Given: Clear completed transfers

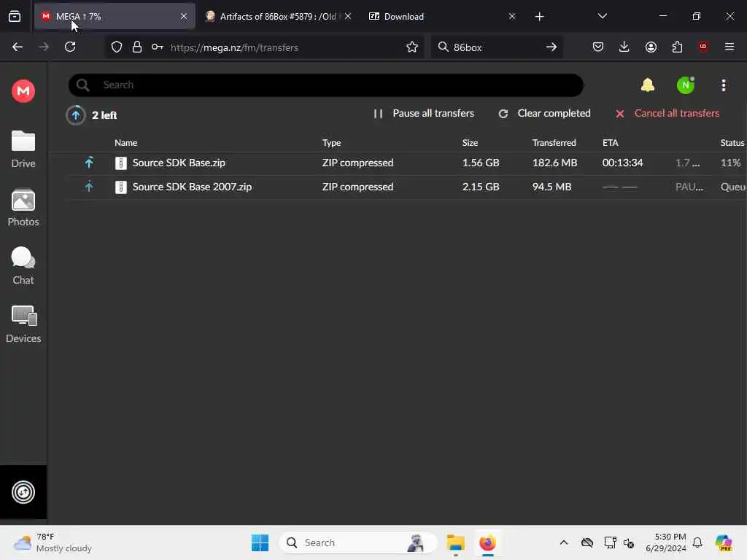Looking at the screenshot, I should pos(544,113).
